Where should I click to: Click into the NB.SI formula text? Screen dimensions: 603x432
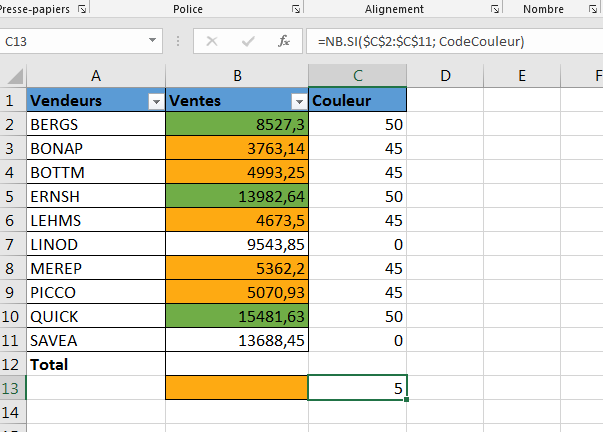(420, 41)
